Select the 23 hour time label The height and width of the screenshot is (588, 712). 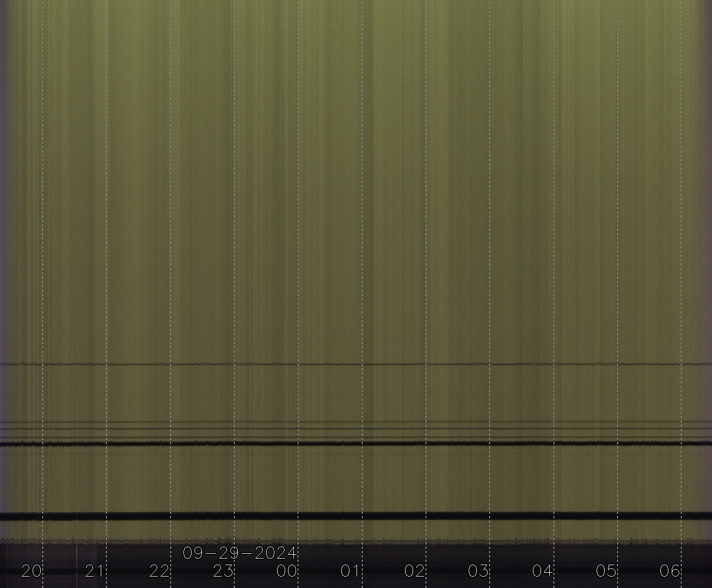pyautogui.click(x=223, y=571)
